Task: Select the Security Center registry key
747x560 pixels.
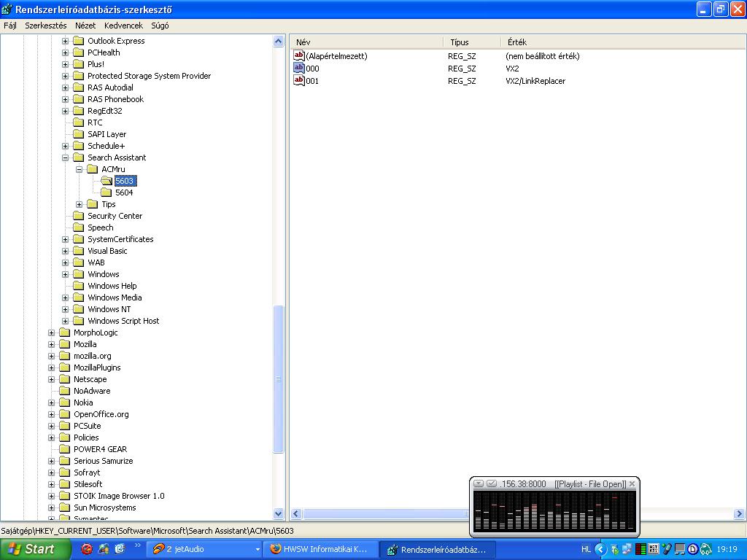Action: (115, 216)
